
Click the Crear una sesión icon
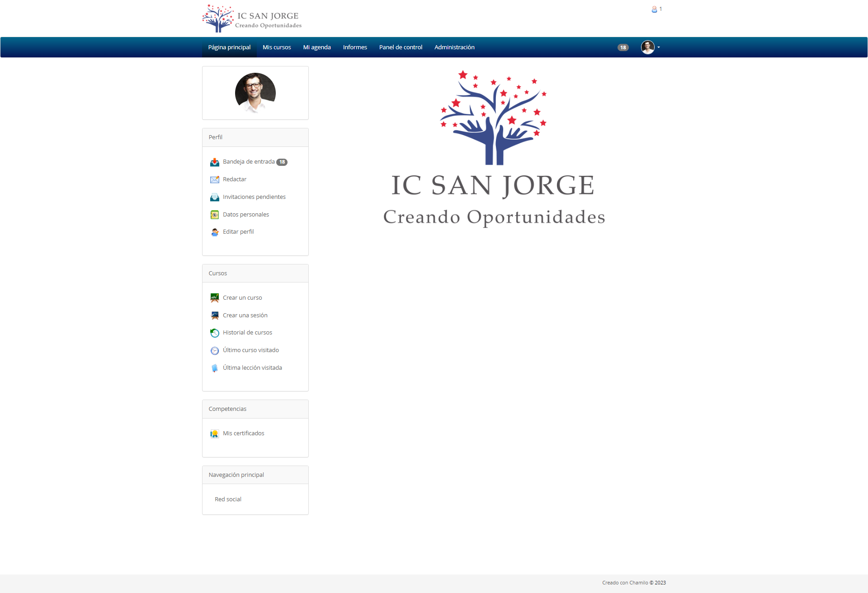click(215, 315)
